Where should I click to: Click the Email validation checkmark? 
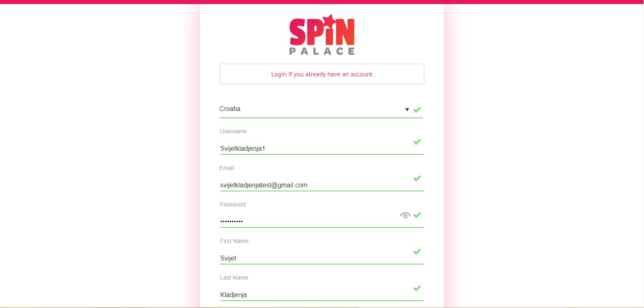point(417,178)
